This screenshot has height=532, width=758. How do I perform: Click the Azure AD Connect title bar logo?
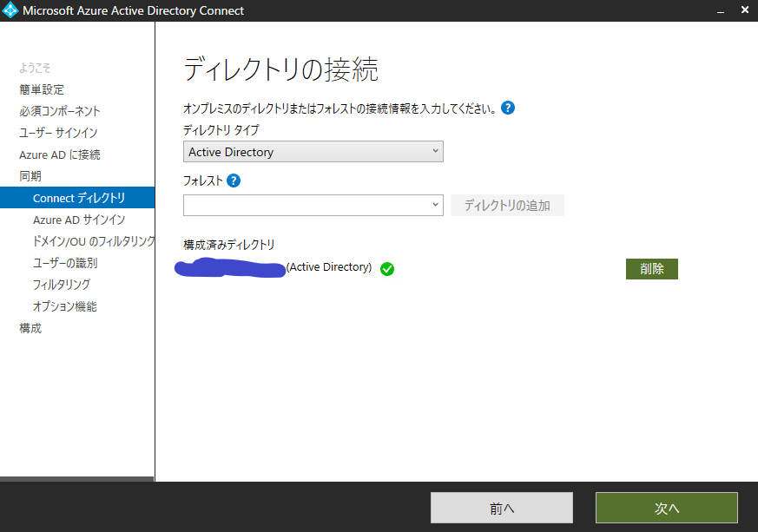(12, 10)
